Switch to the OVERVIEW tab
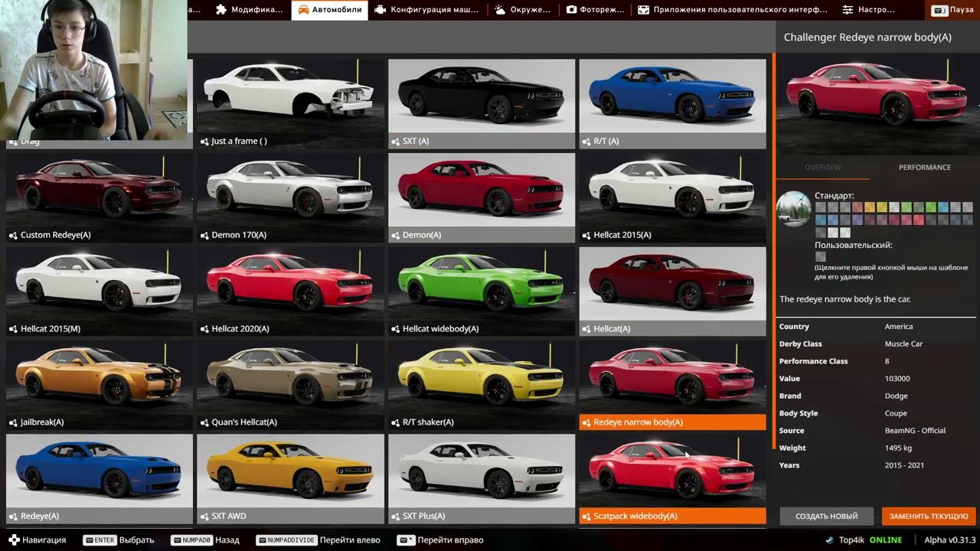 (x=822, y=168)
